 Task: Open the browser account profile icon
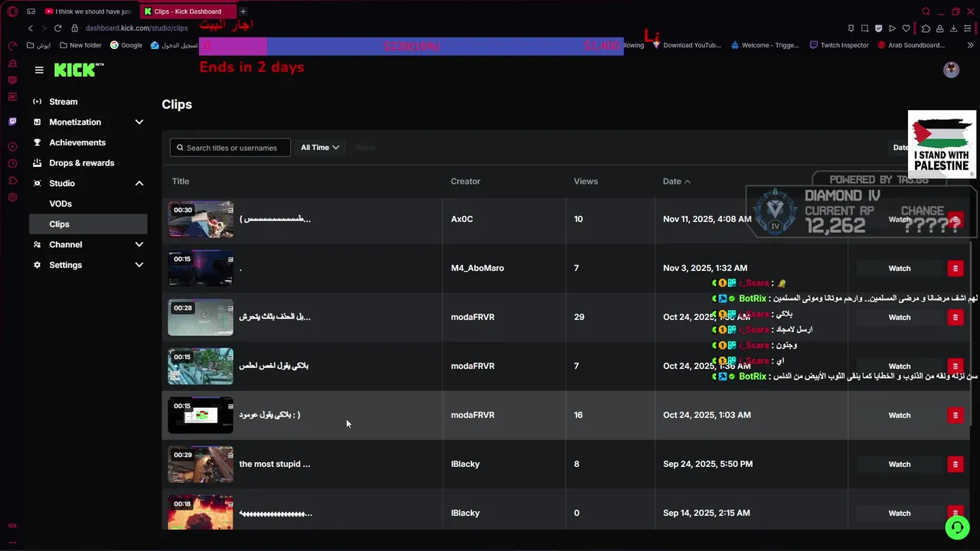click(x=939, y=28)
